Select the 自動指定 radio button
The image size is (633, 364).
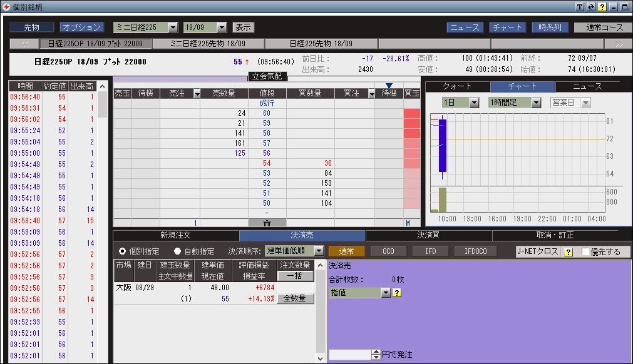coord(177,251)
